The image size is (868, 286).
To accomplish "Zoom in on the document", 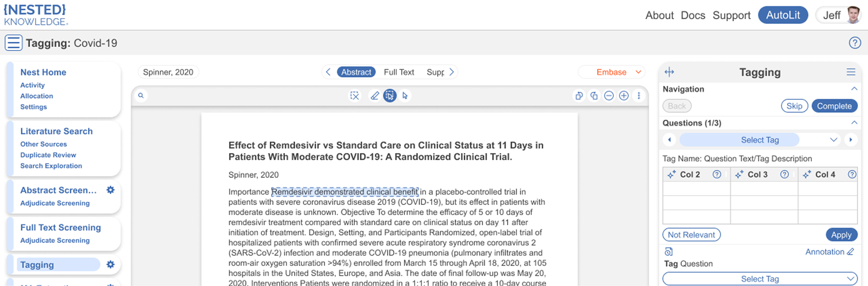I will [x=624, y=95].
